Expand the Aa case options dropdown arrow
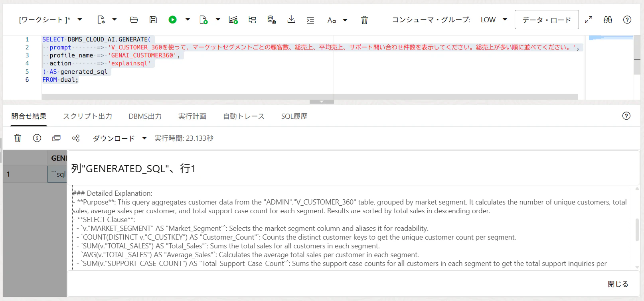The width and height of the screenshot is (644, 301). click(345, 20)
